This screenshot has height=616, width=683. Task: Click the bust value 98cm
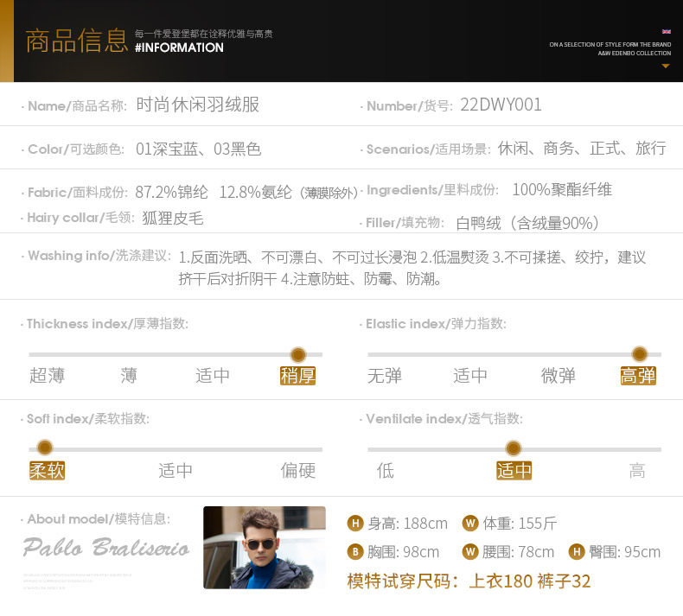pyautogui.click(x=421, y=552)
